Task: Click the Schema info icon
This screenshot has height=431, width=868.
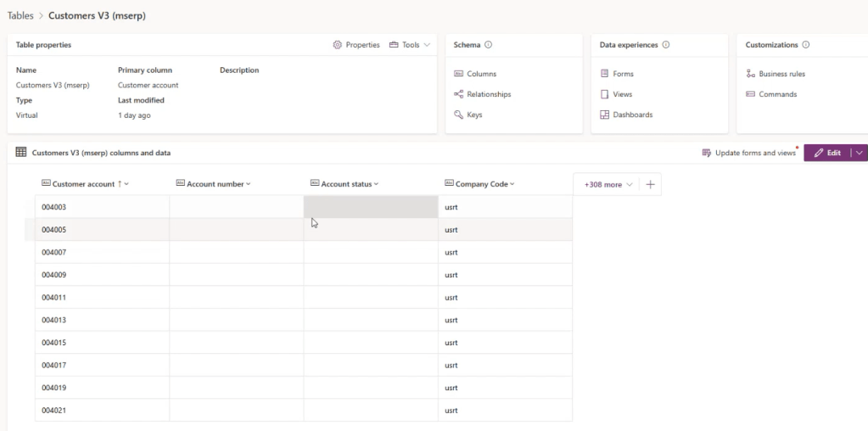Action: pos(489,45)
